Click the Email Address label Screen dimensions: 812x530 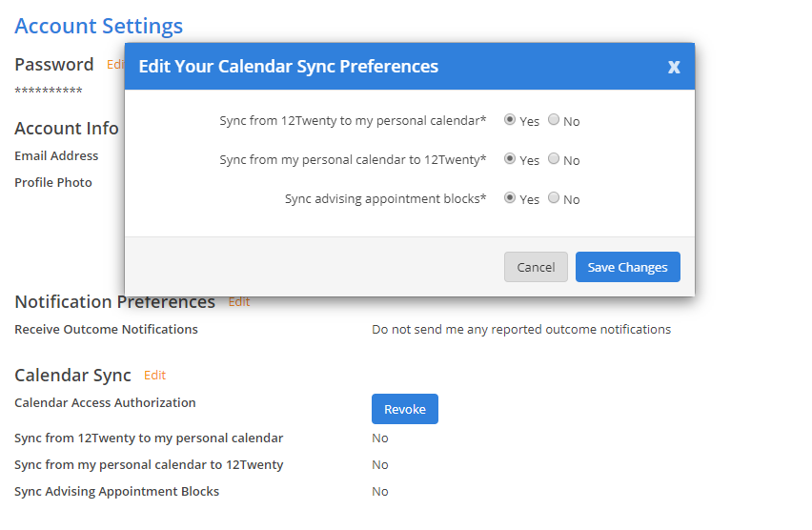coord(56,155)
